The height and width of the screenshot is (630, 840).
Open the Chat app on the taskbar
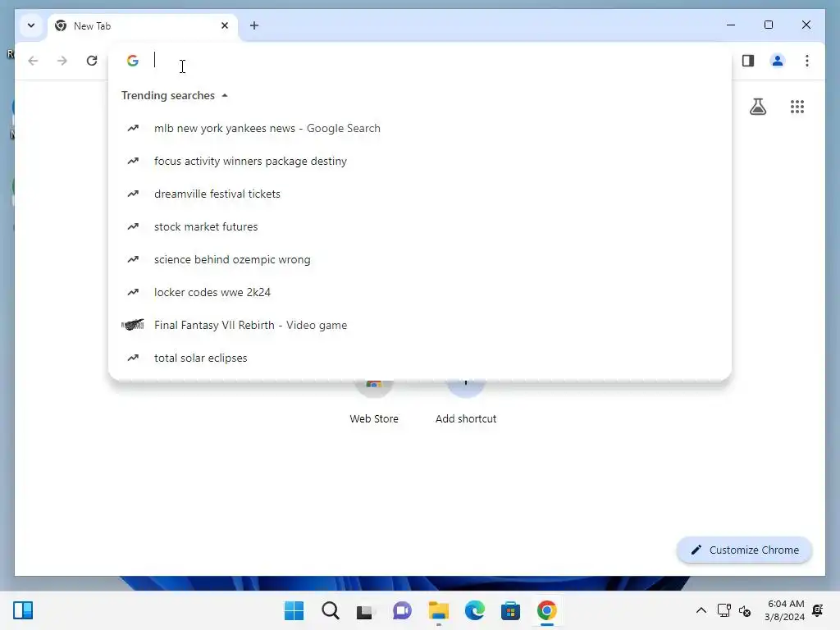click(402, 610)
